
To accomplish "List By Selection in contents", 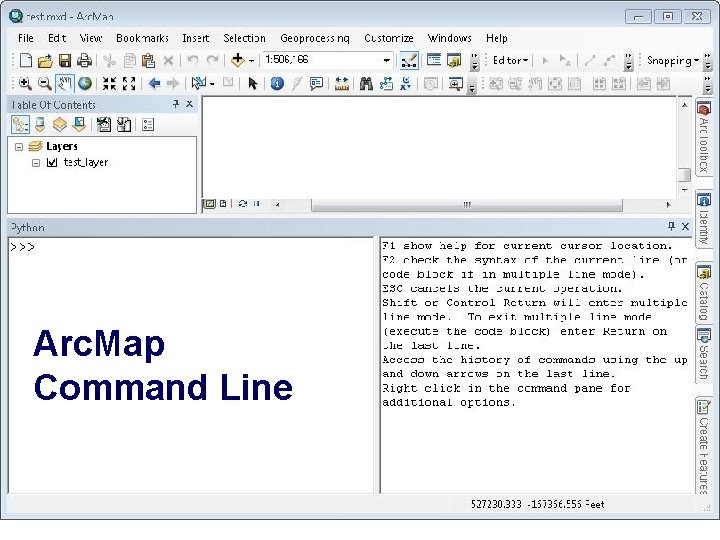I will pyautogui.click(x=79, y=125).
